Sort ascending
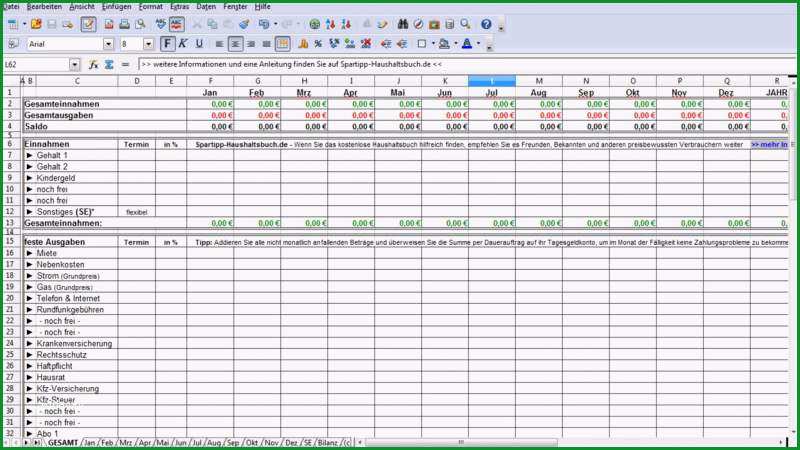This screenshot has height=450, width=800. 331,24
